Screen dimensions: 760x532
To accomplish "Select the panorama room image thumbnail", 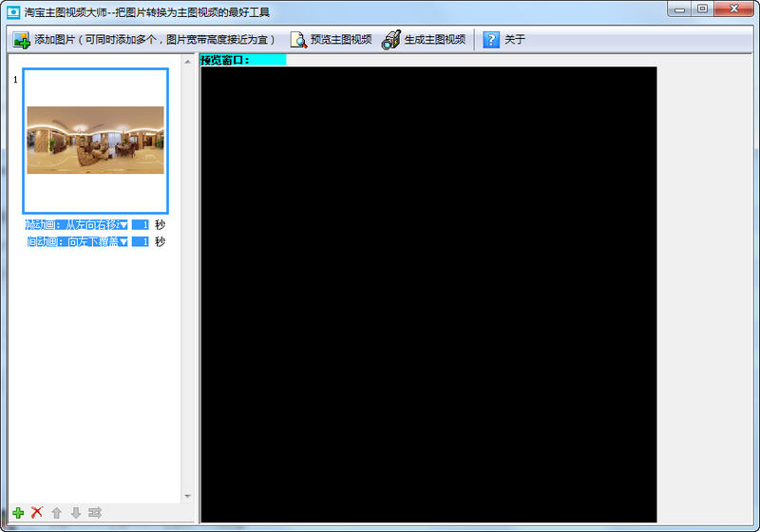I will point(95,140).
